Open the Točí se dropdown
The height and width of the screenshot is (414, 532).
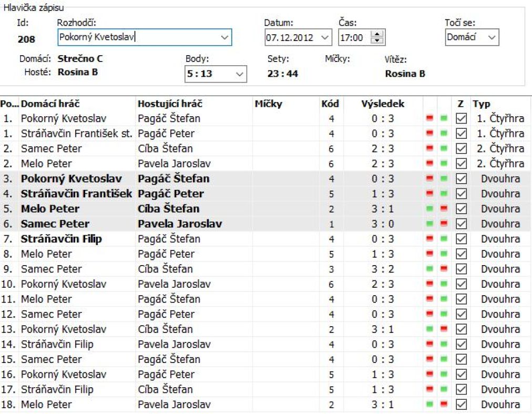[x=492, y=37]
